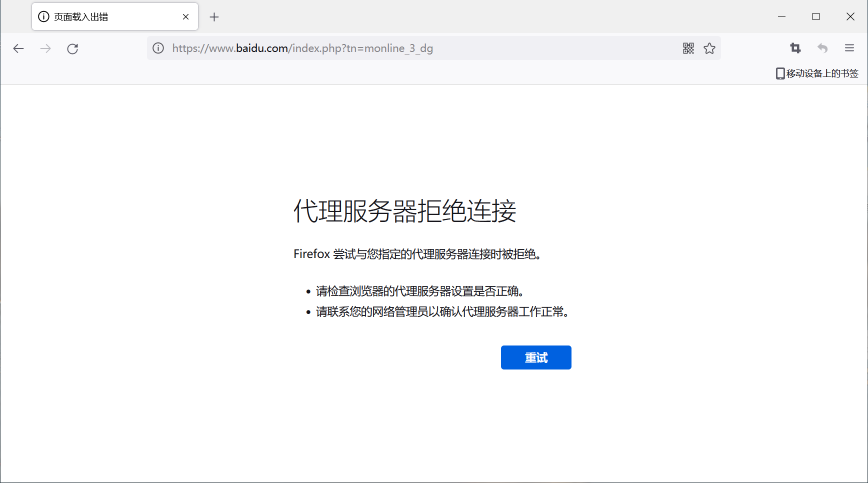This screenshot has height=483, width=868.
Task: Open the Firefox hamburger menu
Action: click(x=849, y=48)
